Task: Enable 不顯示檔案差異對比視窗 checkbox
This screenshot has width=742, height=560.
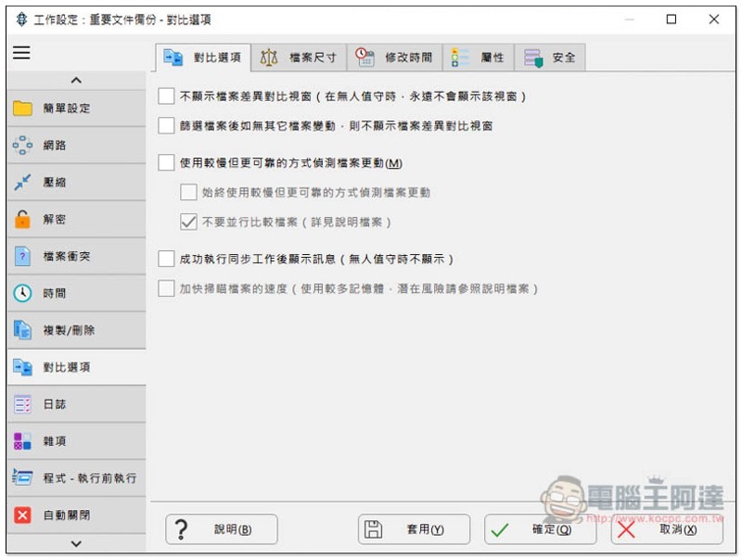Action: click(166, 96)
